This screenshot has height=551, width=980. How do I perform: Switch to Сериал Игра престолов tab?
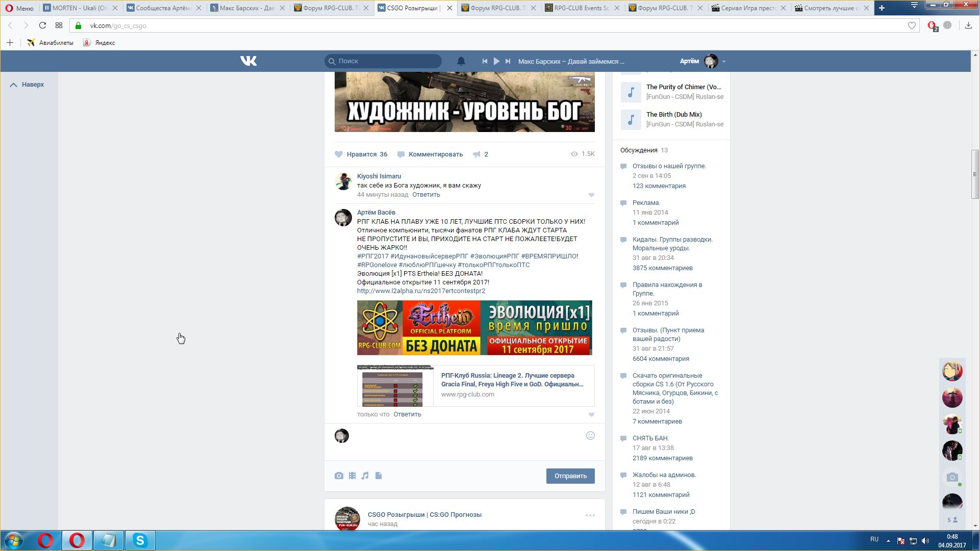click(749, 8)
